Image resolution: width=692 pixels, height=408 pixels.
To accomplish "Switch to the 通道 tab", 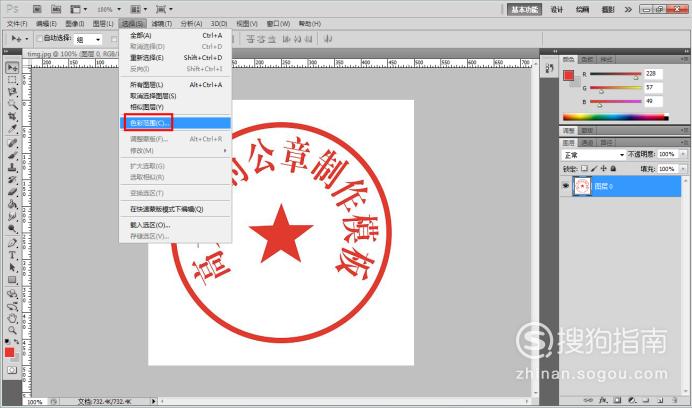I will 587,143.
